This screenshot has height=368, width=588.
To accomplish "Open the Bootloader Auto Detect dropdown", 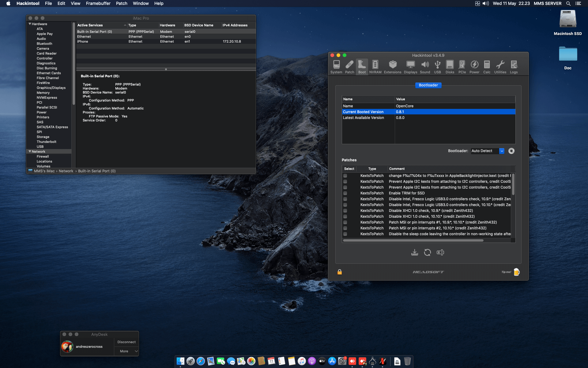I will tap(502, 151).
